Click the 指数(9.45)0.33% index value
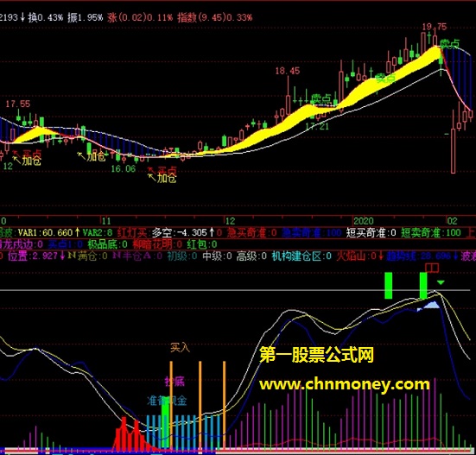Viewport: 476px width, 455px height. coord(215,17)
